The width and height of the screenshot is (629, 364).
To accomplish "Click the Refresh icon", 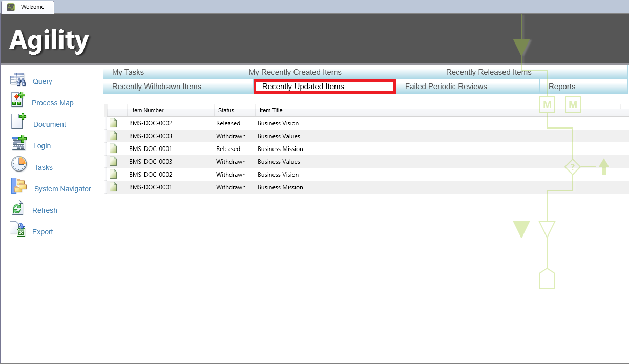I will pyautogui.click(x=17, y=207).
